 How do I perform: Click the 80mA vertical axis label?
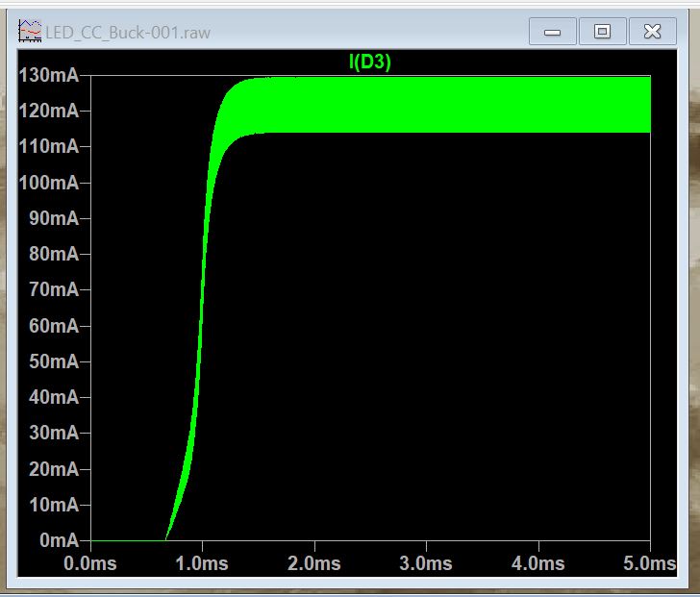click(x=54, y=255)
